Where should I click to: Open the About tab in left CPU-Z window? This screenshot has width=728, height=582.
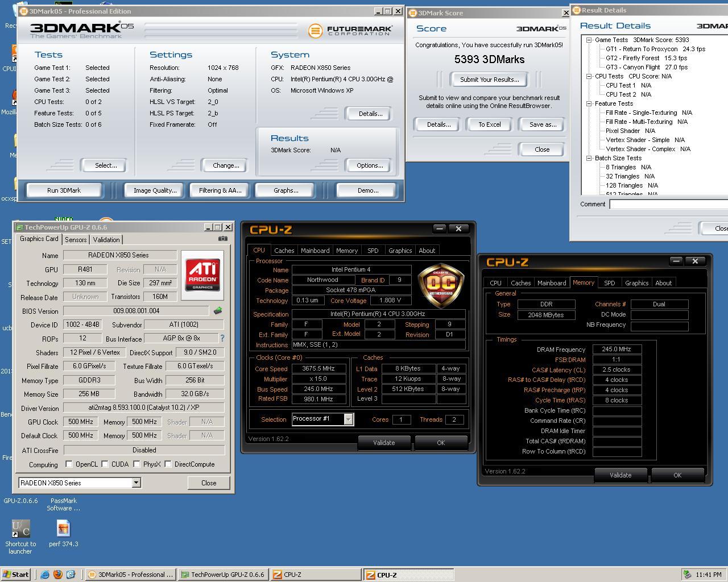[427, 251]
